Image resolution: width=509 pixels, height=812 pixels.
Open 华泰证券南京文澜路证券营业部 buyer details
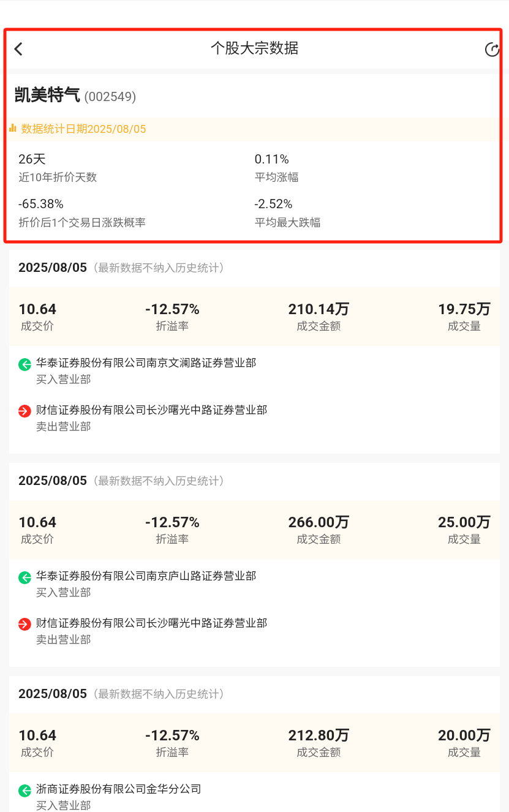pyautogui.click(x=146, y=363)
